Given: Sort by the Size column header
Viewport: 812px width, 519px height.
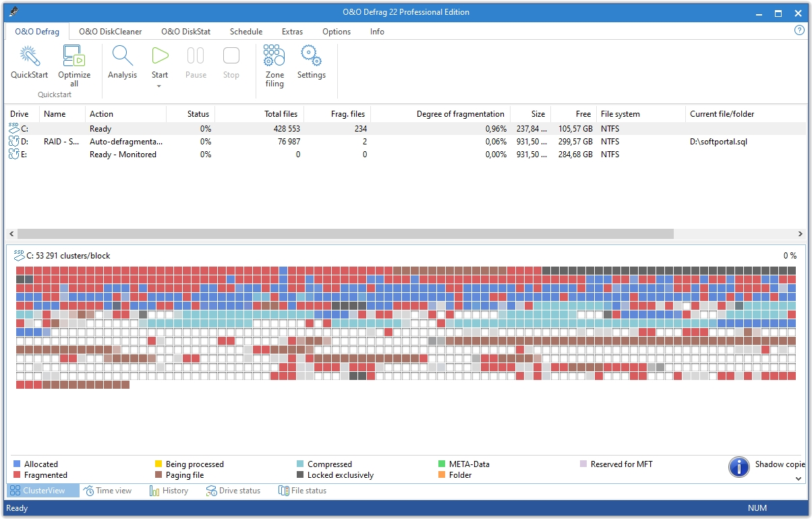Looking at the screenshot, I should [x=530, y=114].
